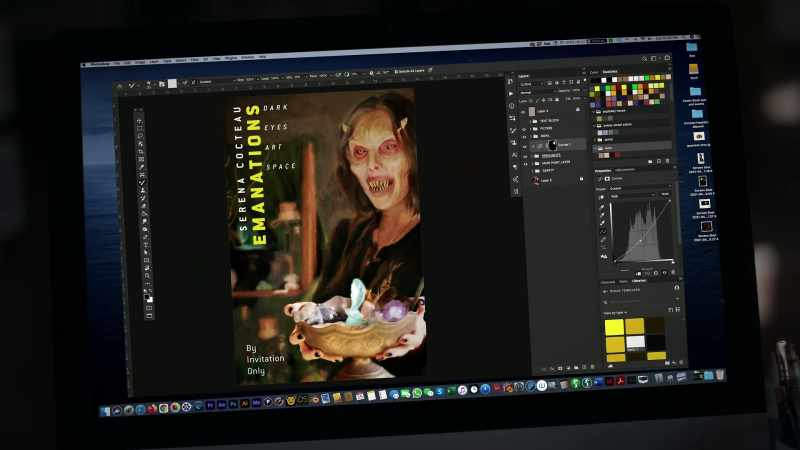Pick the white swatch in the Libraries panel
Screen dimensions: 800x450
click(x=636, y=341)
